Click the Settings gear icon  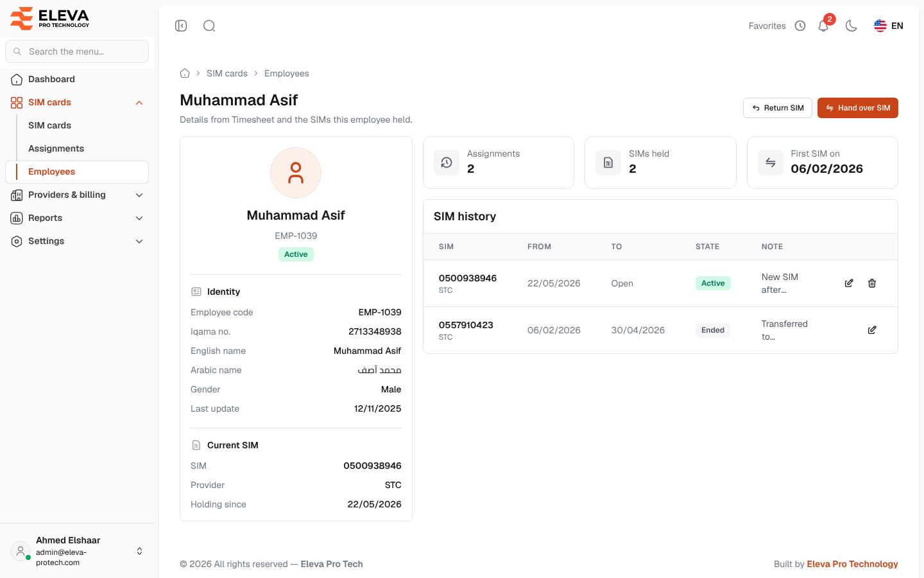(x=17, y=241)
